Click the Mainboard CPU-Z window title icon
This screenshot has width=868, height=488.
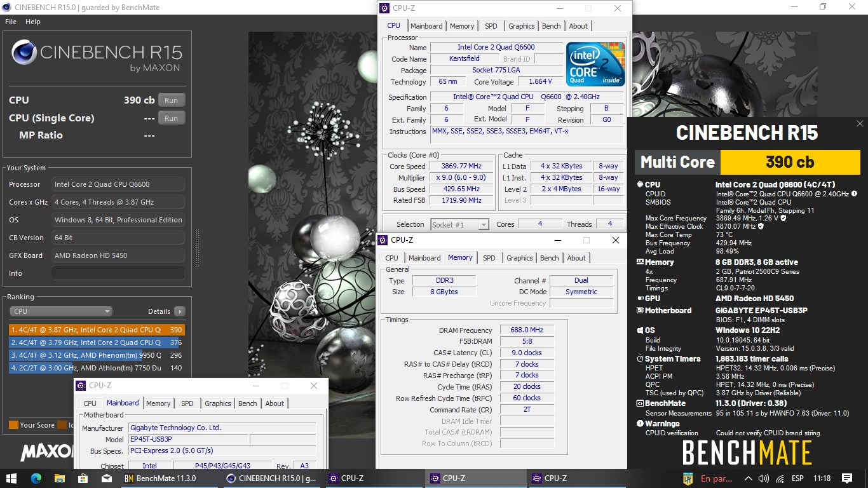pyautogui.click(x=81, y=386)
